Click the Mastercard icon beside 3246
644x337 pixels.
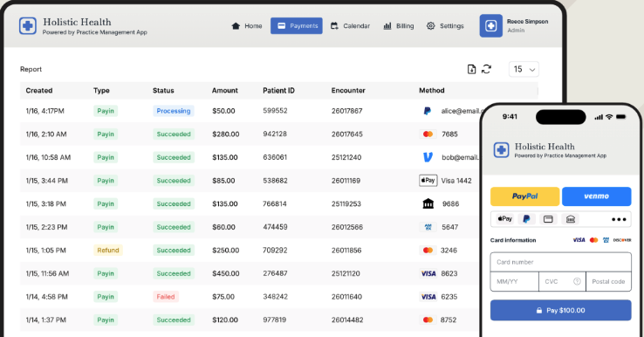click(x=428, y=251)
